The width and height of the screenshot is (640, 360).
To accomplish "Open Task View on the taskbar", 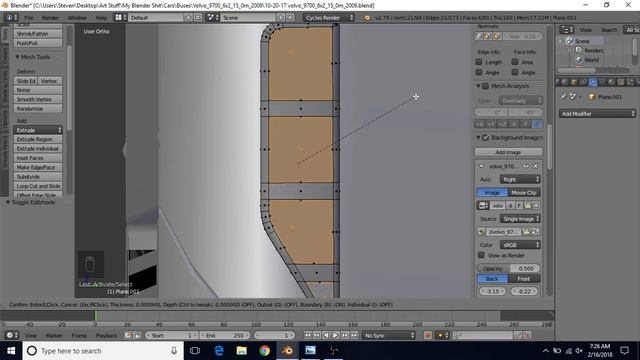I will click(x=195, y=351).
